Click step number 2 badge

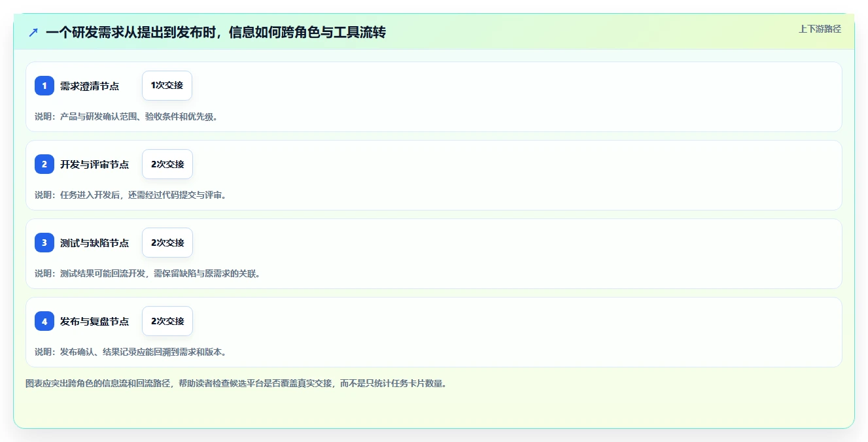44,164
